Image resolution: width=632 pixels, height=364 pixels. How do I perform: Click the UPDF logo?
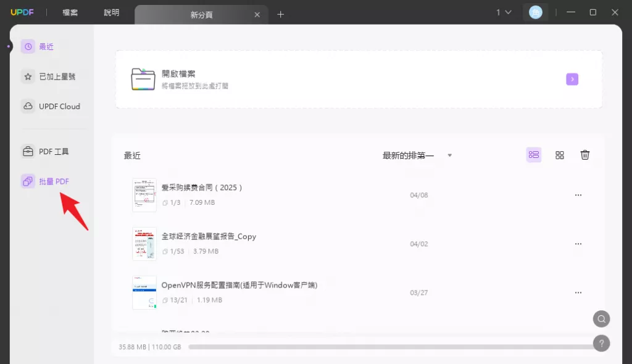(x=22, y=12)
